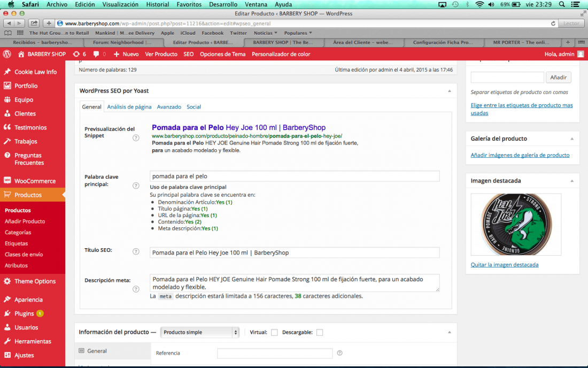
Task: Click the Añadir tag button
Action: [559, 77]
